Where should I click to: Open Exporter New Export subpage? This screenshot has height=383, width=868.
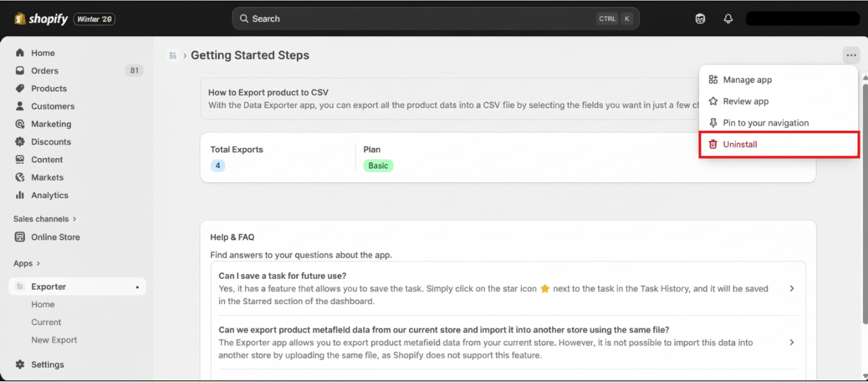pyautogui.click(x=54, y=340)
